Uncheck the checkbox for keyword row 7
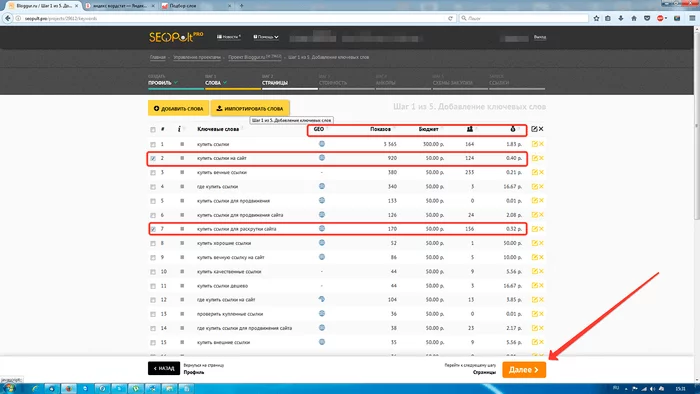The width and height of the screenshot is (700, 394). coord(153,229)
